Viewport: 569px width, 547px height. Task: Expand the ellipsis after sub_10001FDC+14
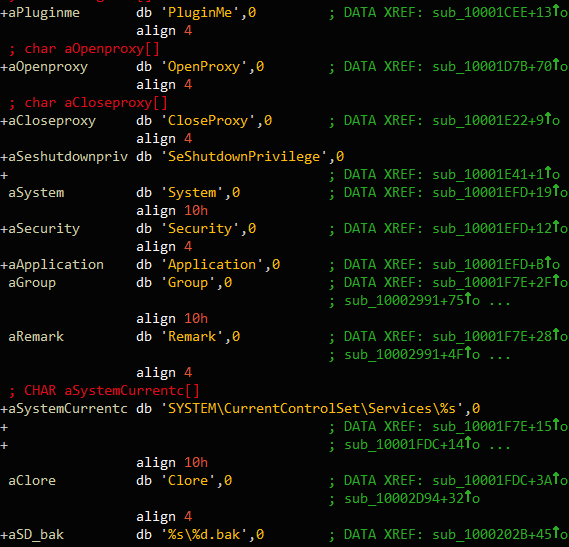click(x=499, y=445)
